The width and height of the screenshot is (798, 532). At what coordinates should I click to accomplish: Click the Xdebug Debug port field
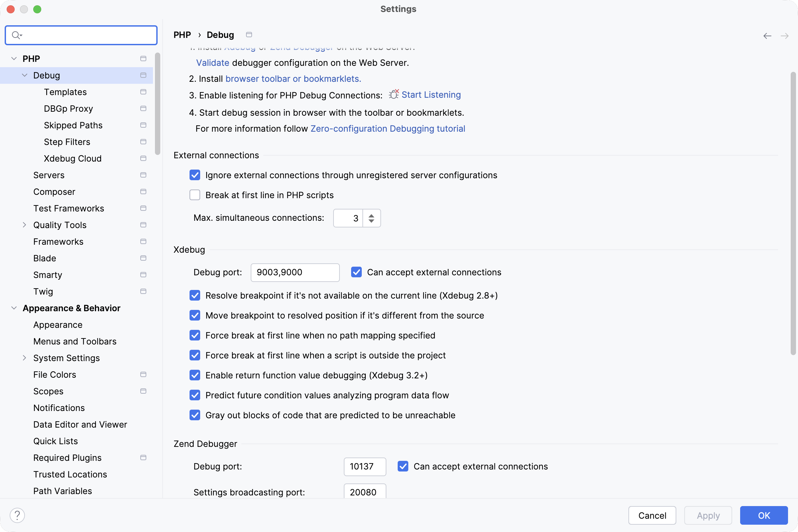tap(295, 272)
